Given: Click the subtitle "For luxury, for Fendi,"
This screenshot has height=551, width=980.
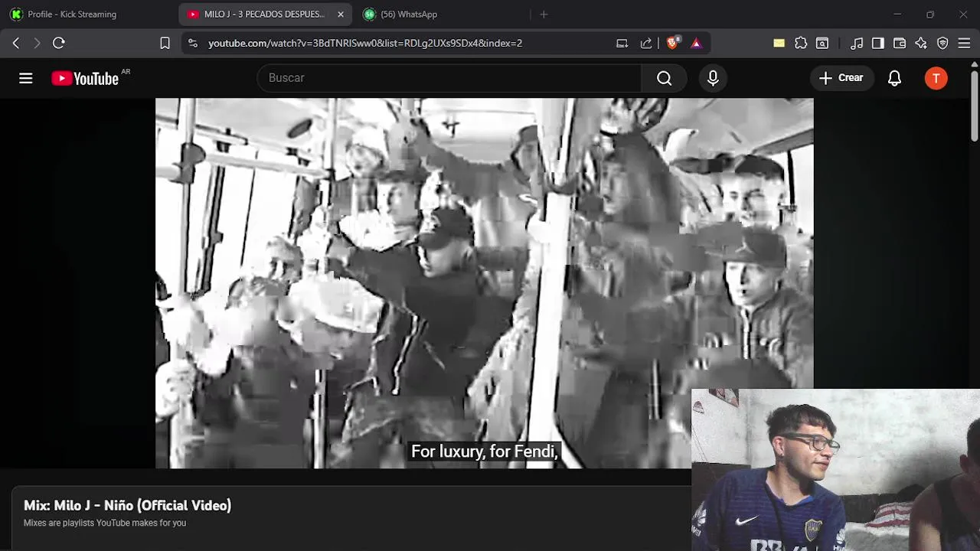Looking at the screenshot, I should tap(485, 452).
